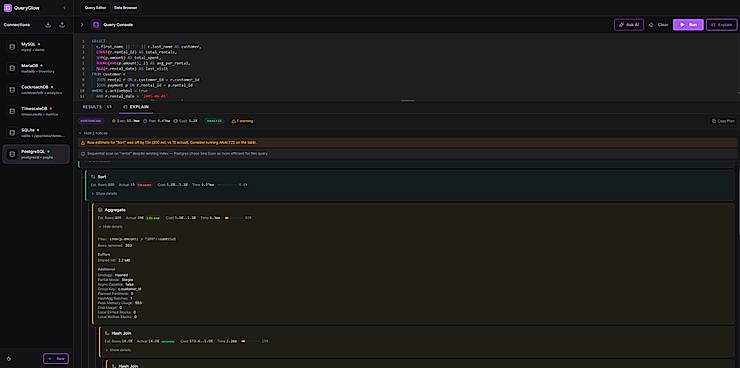The image size is (740, 368).
Task: Click the Aggregate node title
Action: (115, 209)
